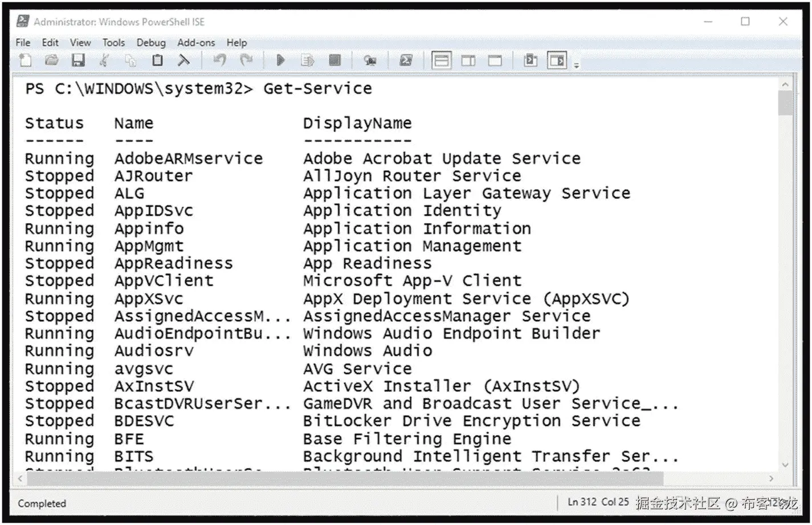812x525 pixels.
Task: Undo the last action in the toolbar
Action: (219, 60)
